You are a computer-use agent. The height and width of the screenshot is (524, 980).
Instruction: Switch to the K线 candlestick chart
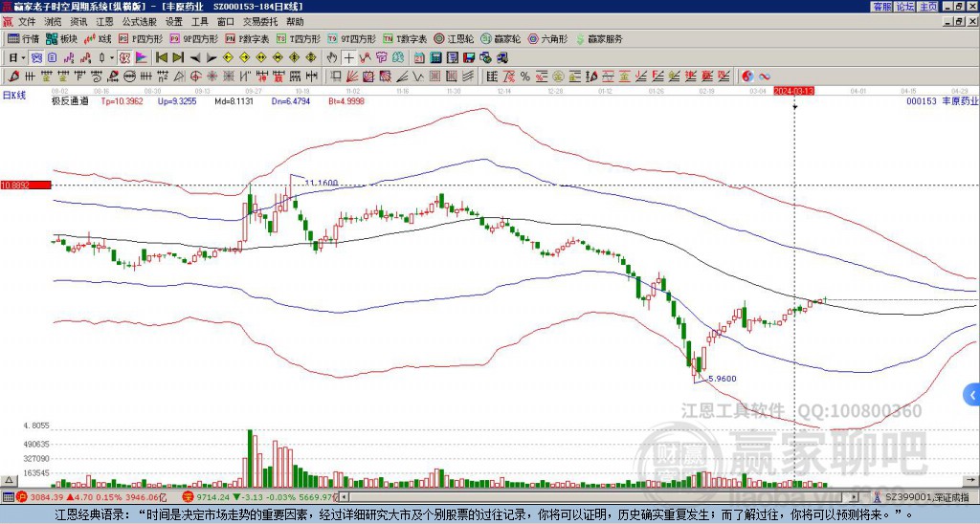pos(99,38)
